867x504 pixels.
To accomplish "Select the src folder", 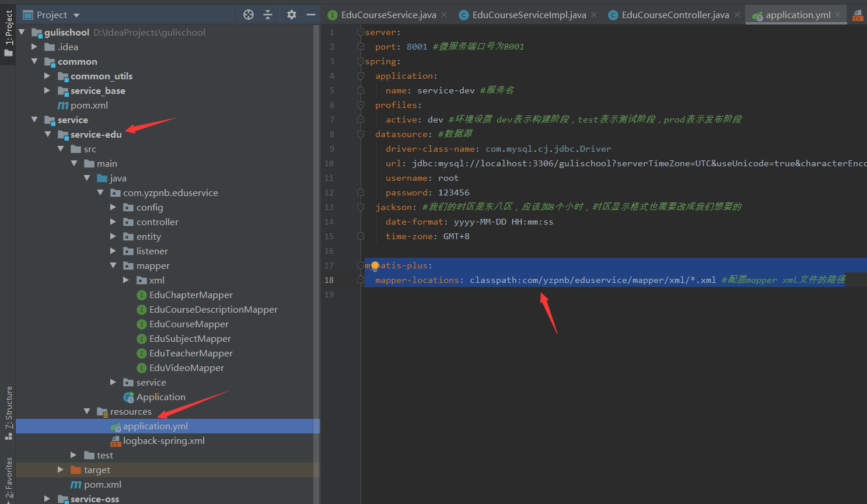I will (83, 149).
